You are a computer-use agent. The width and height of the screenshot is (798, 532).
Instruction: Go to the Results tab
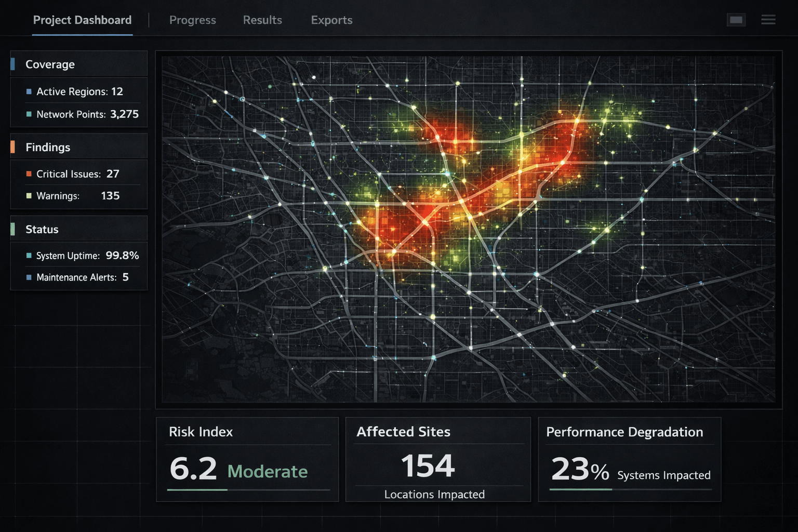point(262,20)
